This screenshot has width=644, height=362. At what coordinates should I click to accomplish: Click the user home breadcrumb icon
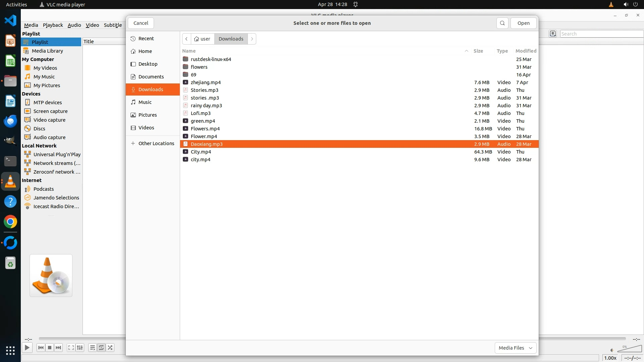[197, 39]
